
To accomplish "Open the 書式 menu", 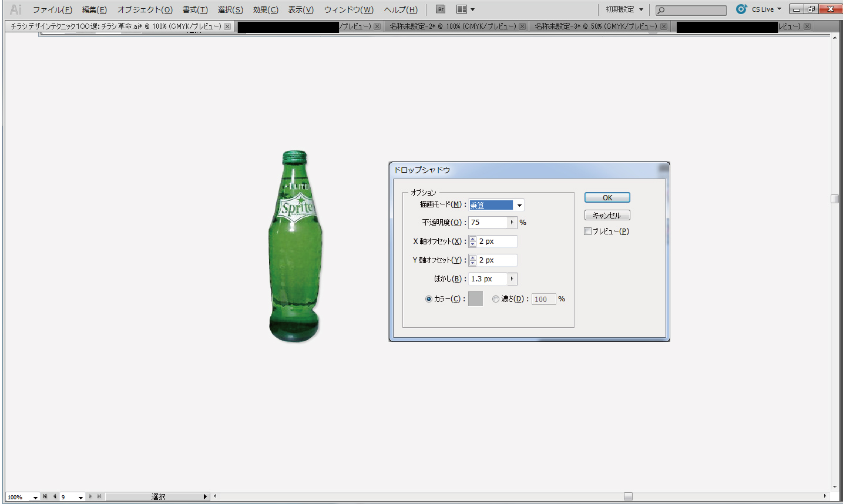I will click(195, 10).
